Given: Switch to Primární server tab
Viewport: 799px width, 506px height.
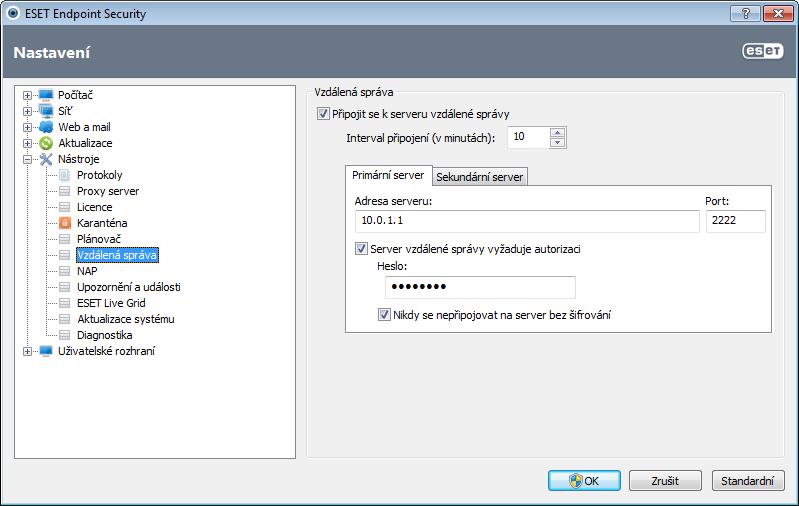Looking at the screenshot, I should [x=388, y=175].
